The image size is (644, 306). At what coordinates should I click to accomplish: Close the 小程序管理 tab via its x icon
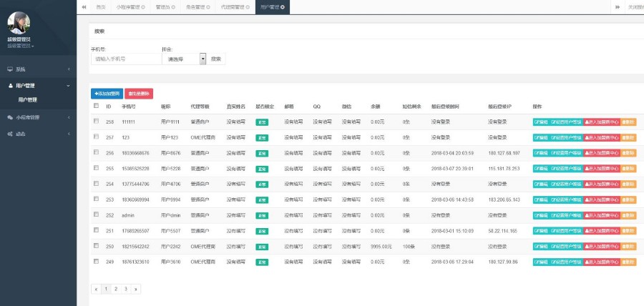pyautogui.click(x=143, y=7)
